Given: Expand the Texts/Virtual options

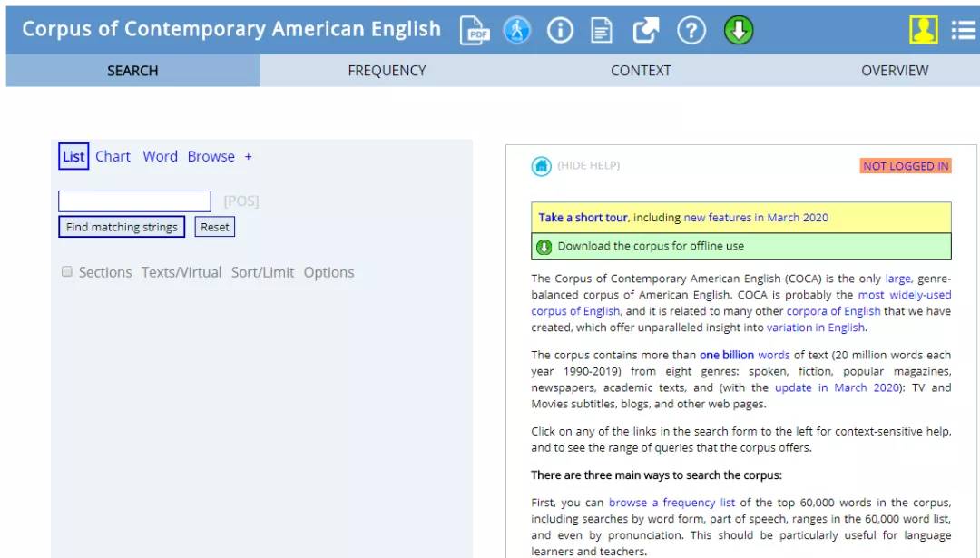Looking at the screenshot, I should pyautogui.click(x=181, y=272).
